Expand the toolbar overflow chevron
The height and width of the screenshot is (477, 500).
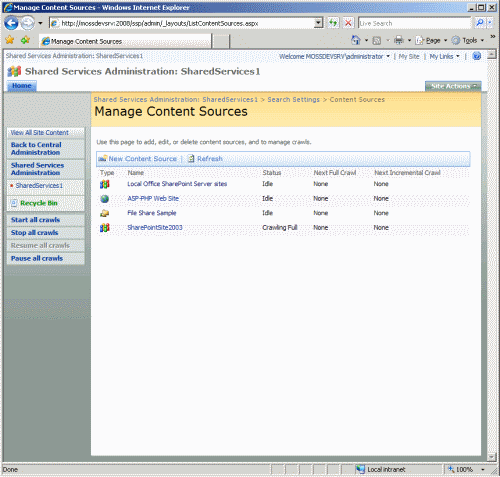pyautogui.click(x=492, y=36)
